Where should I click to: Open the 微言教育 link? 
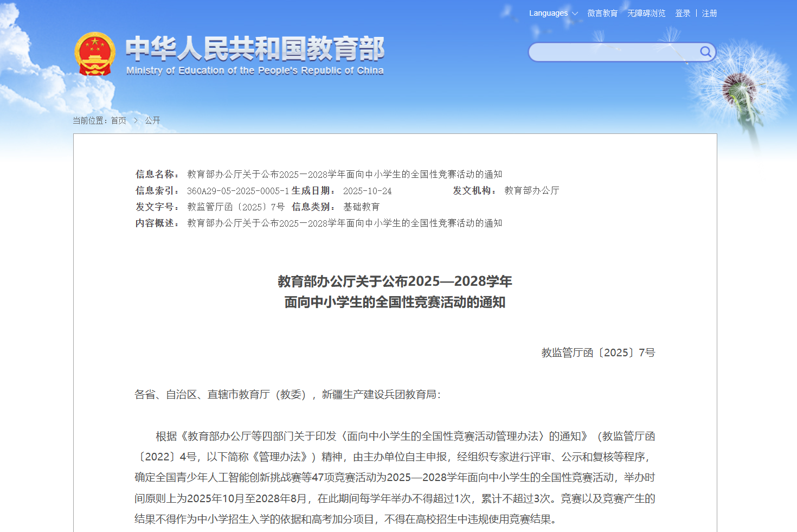click(x=602, y=14)
